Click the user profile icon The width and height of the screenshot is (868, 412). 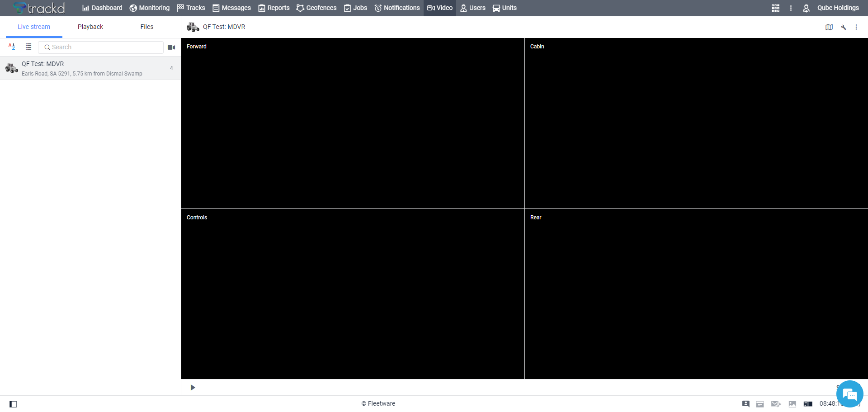point(806,8)
